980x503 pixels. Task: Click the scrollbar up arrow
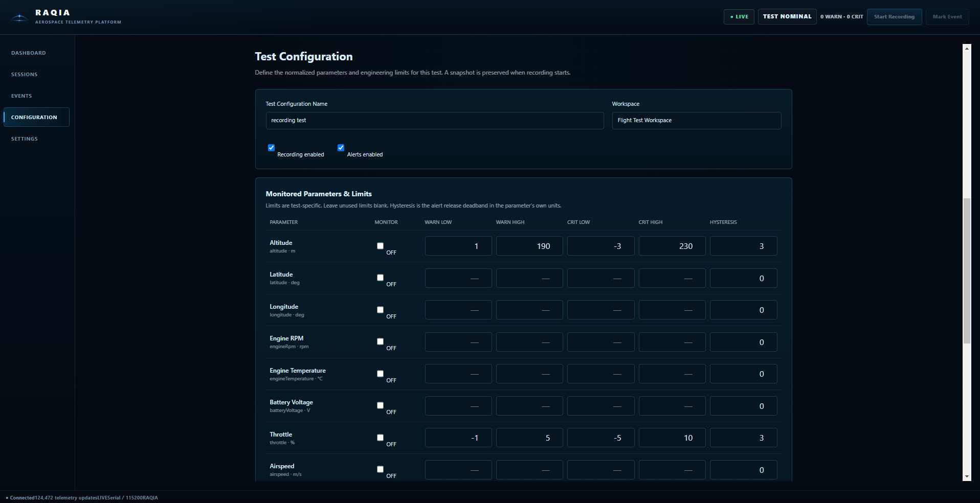pyautogui.click(x=967, y=48)
